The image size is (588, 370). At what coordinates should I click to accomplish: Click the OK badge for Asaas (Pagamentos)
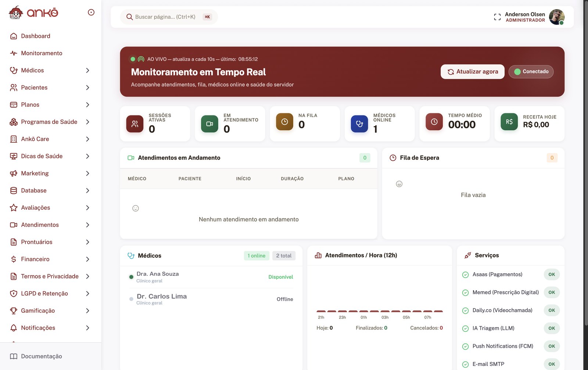tap(552, 274)
